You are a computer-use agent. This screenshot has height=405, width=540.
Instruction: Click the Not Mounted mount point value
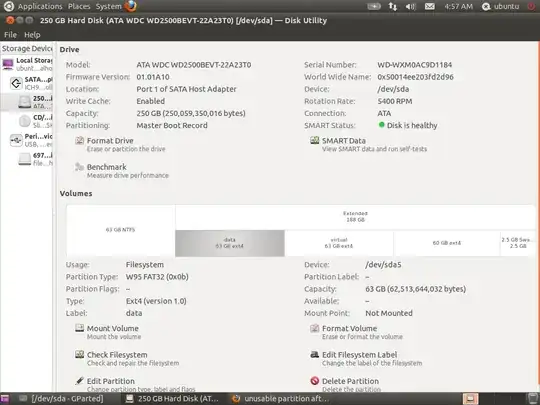tap(389, 313)
